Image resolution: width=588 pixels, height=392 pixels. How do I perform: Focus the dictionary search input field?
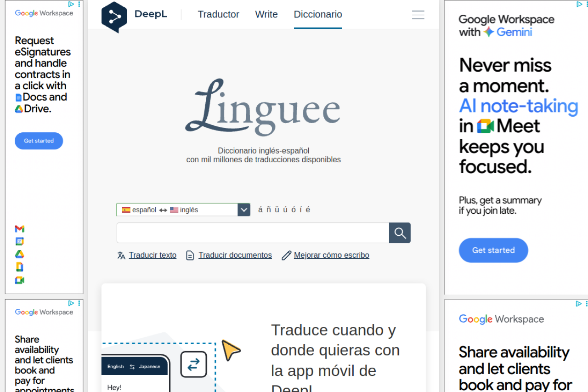(x=253, y=233)
